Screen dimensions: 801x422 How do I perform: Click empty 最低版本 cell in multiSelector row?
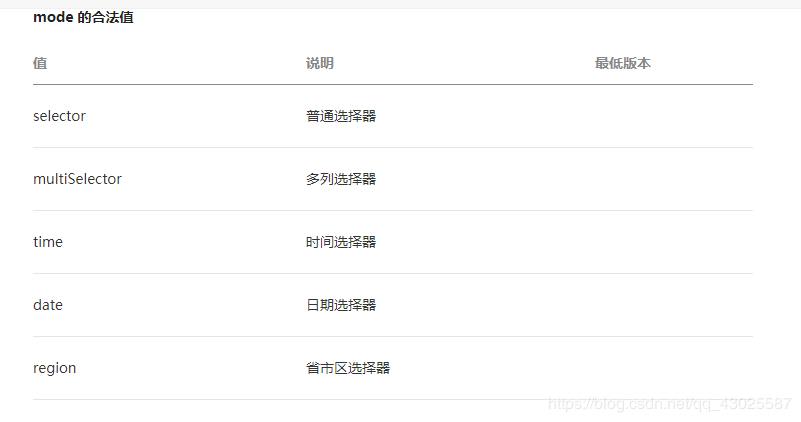[672, 179]
